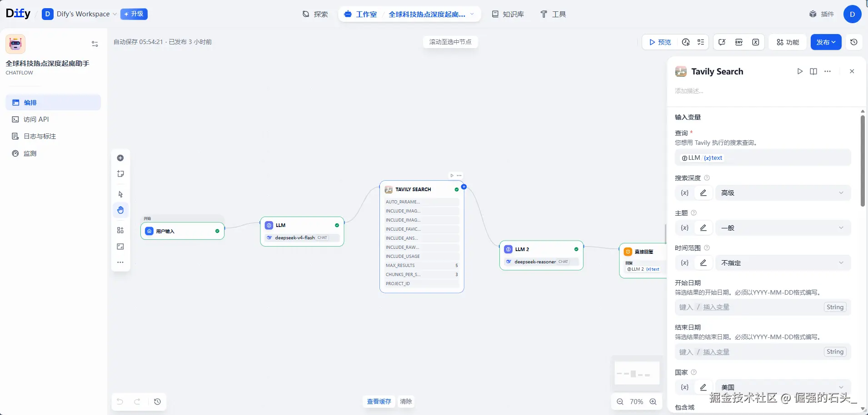Image resolution: width=868 pixels, height=415 pixels.
Task: Click 查看缓存 at the canvas bottom
Action: 379,401
